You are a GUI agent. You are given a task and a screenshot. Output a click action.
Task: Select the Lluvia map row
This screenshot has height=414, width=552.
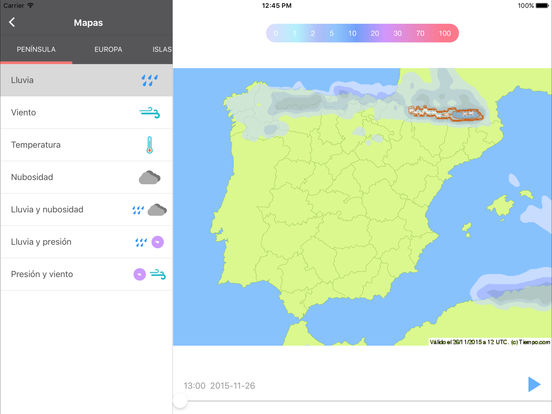(86, 80)
